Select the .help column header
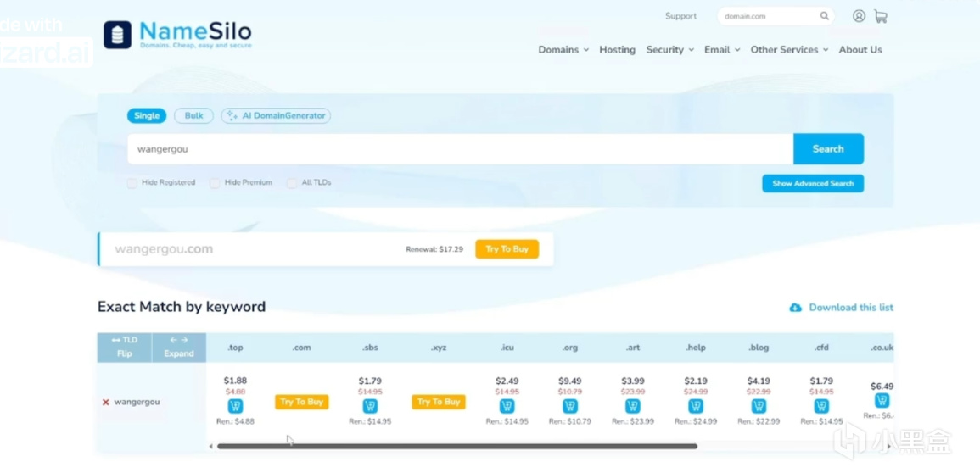980x473 pixels. (696, 348)
